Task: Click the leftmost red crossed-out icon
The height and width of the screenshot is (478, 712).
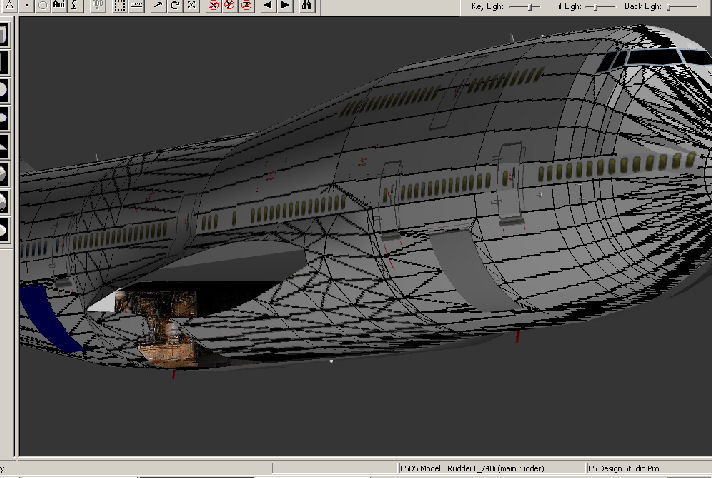Action: [x=215, y=5]
